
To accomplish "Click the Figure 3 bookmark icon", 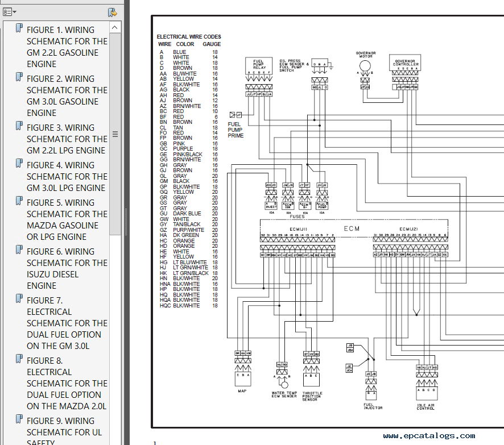I will [x=19, y=126].
